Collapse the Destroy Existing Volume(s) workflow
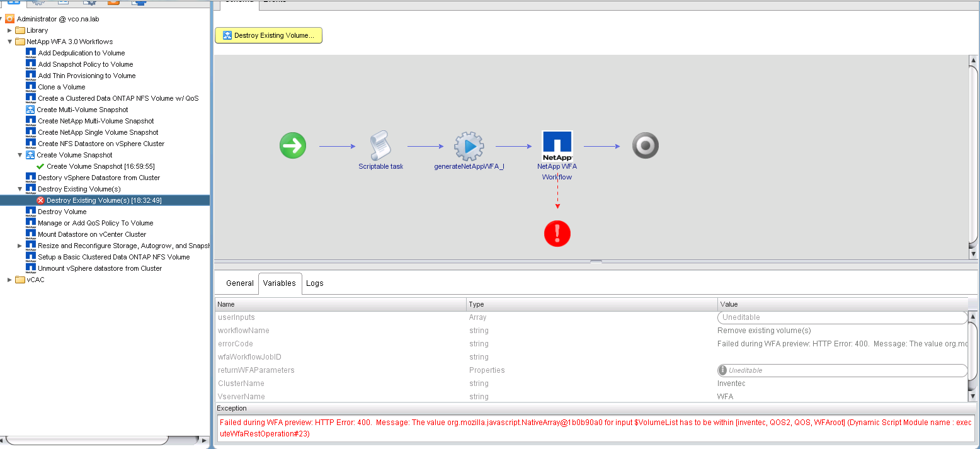Image resolution: width=980 pixels, height=449 pixels. [20, 189]
